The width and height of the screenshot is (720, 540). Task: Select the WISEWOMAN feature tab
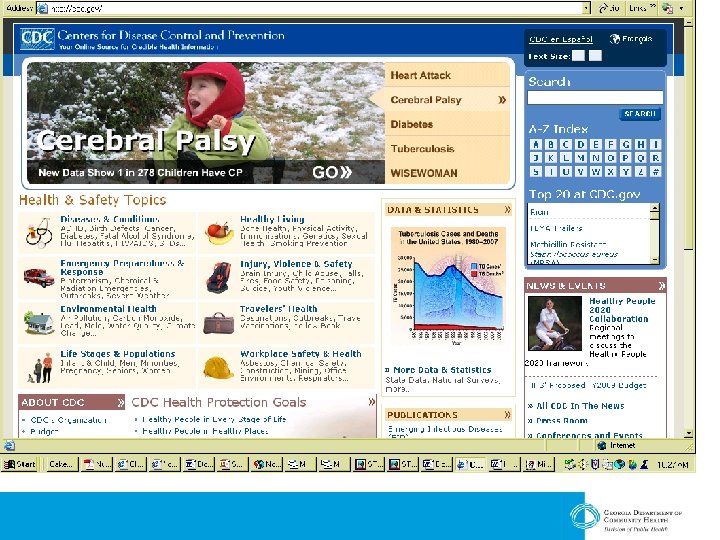pos(447,173)
